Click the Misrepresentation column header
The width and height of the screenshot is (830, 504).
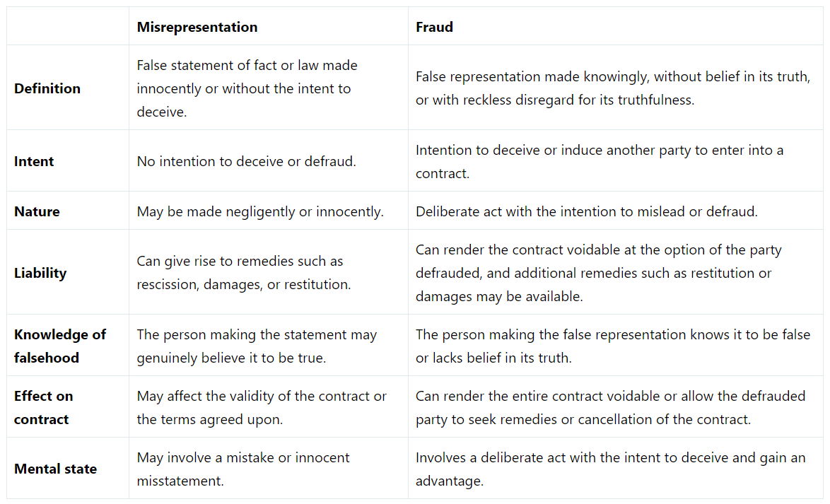[197, 28]
